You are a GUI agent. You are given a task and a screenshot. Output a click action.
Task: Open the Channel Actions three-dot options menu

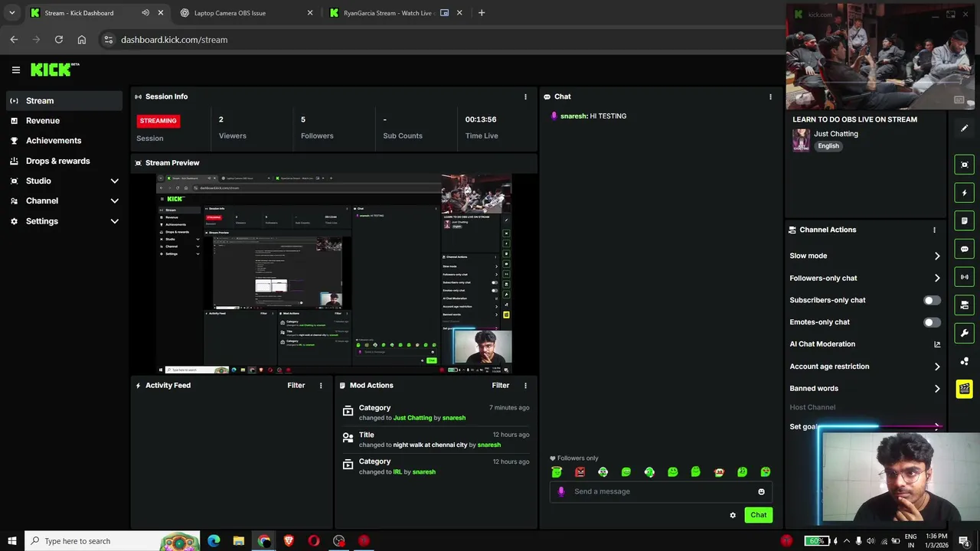934,230
